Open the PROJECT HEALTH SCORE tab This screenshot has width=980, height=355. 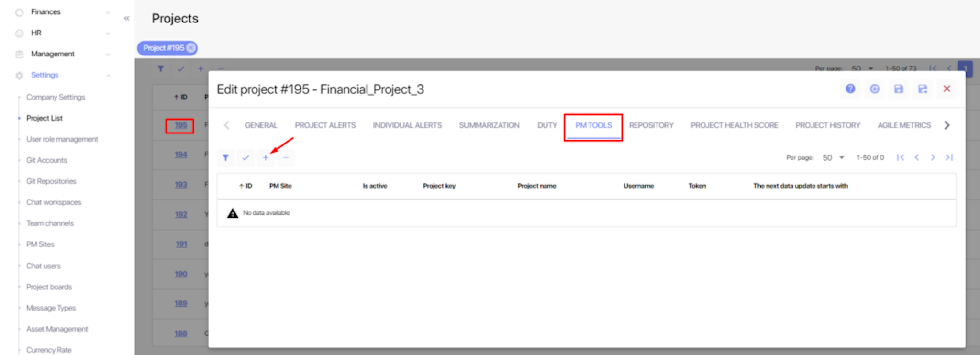coord(735,125)
